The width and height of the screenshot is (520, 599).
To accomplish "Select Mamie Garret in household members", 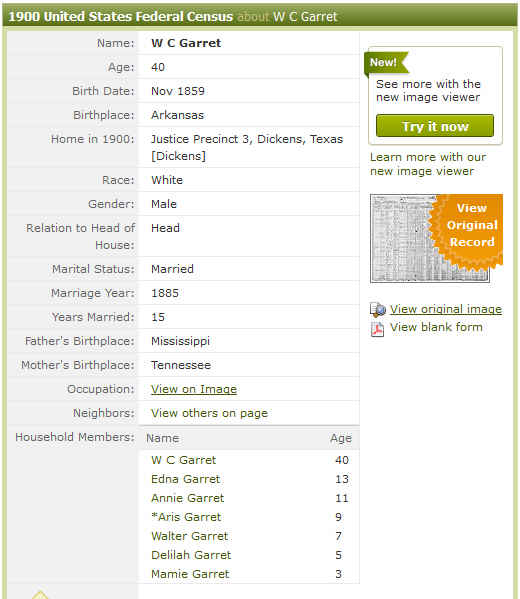I will [190, 574].
